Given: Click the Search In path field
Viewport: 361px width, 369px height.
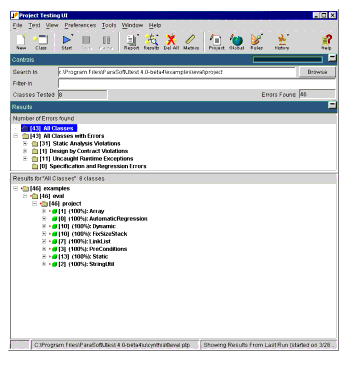Looking at the screenshot, I should pos(177,72).
